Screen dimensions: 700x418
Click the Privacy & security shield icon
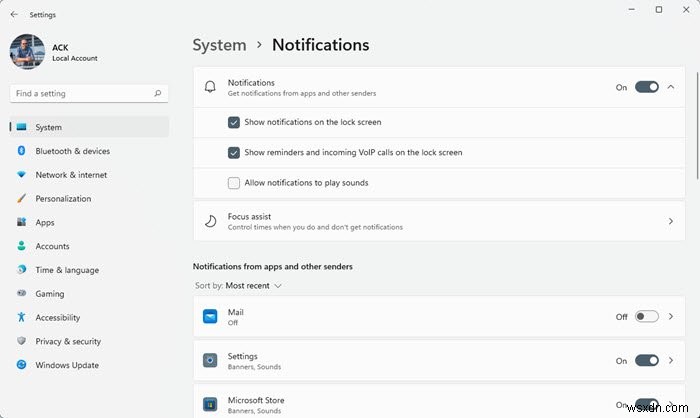click(21, 342)
